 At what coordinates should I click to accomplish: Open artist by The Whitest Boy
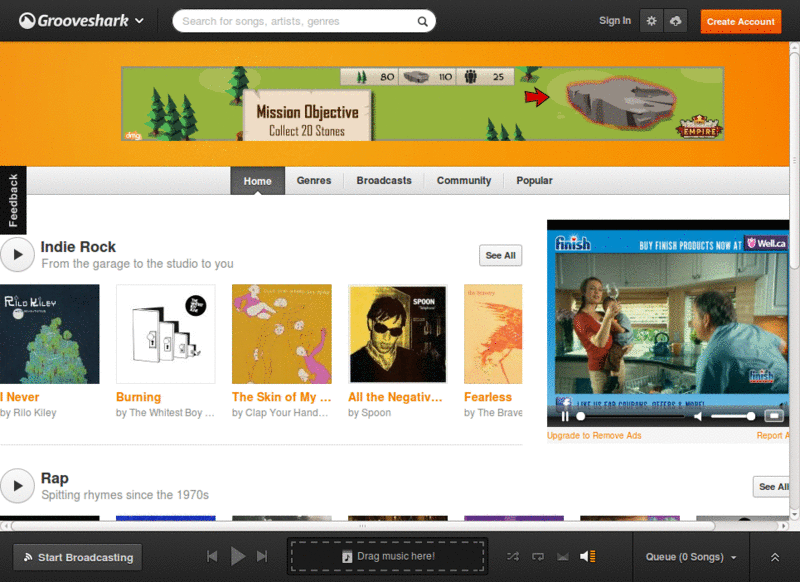(x=165, y=413)
